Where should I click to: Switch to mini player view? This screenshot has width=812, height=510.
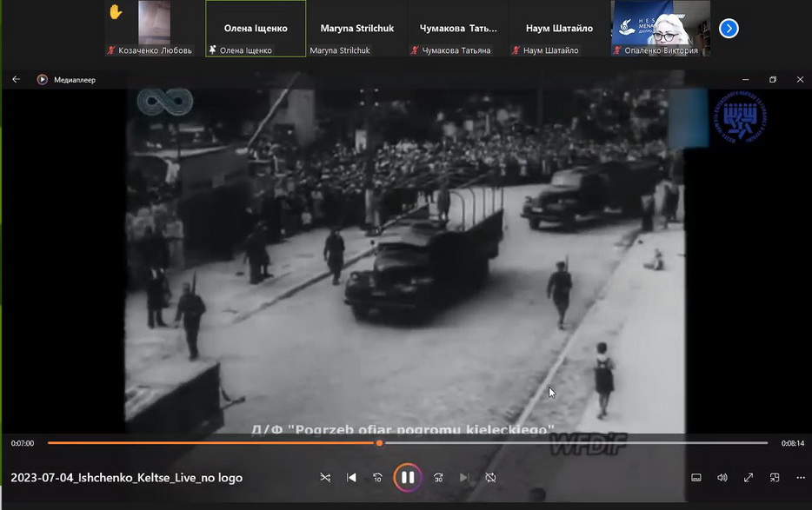[x=775, y=477]
